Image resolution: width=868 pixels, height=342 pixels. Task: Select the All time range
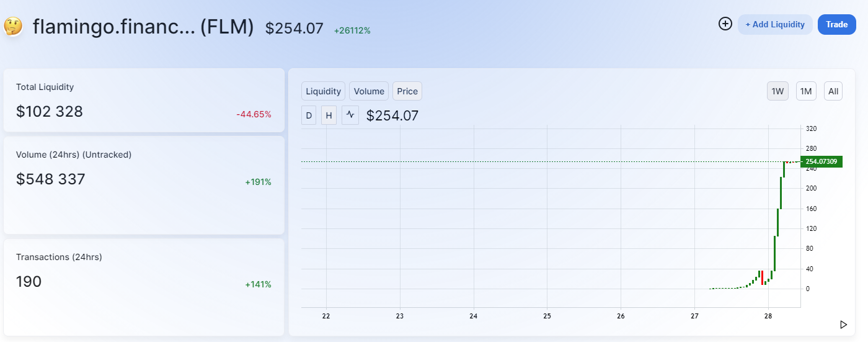[833, 91]
